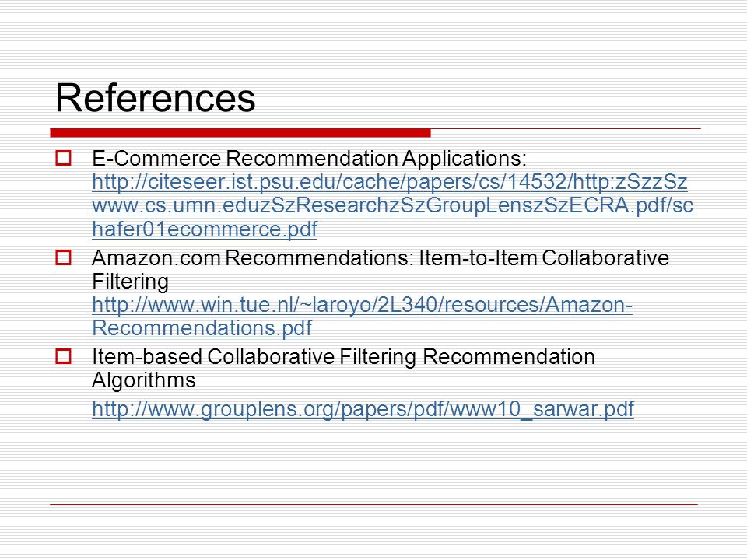This screenshot has width=747, height=560.
Task: Click the red square bullet beside E-Commerce Recommendation
Action: click(x=63, y=158)
